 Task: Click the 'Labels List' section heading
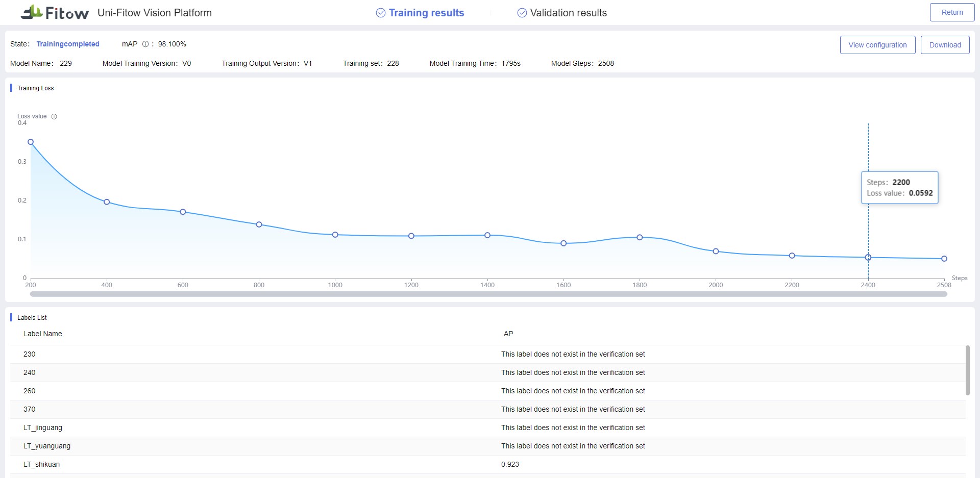coord(32,318)
